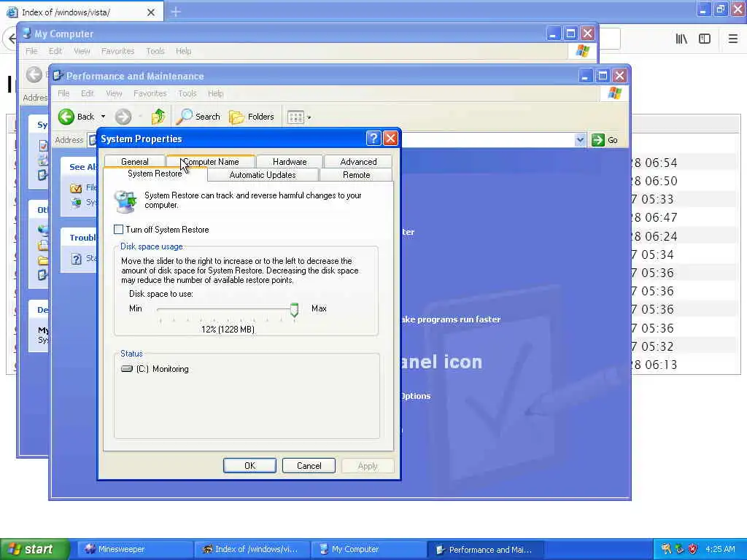Click the Apply button

coord(368,466)
